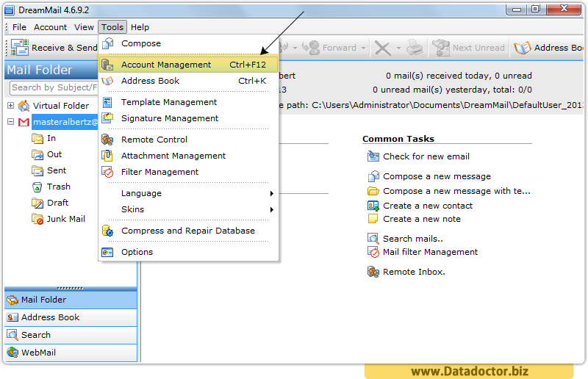Close the open Tools menu
Screen dimensions: 588x379
112,27
